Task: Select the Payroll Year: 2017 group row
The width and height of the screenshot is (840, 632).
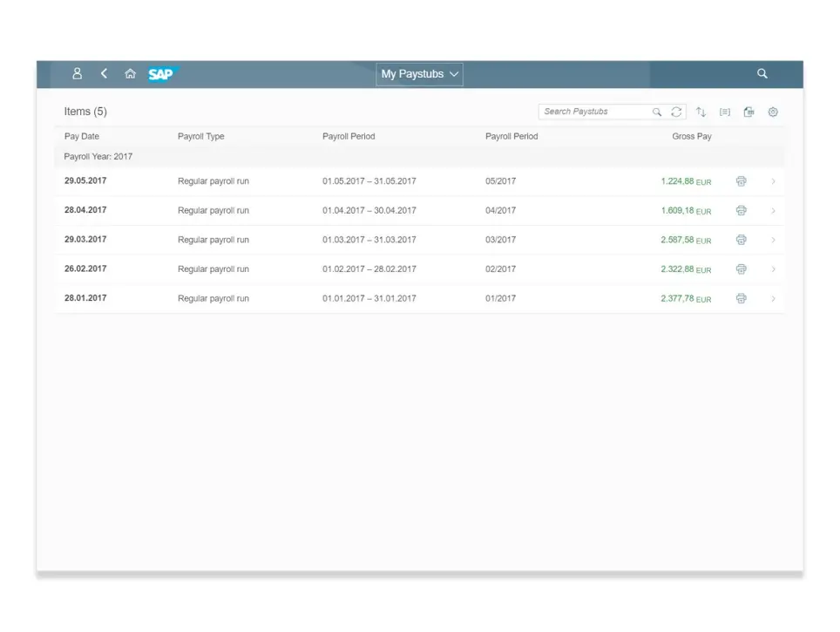Action: coord(419,157)
